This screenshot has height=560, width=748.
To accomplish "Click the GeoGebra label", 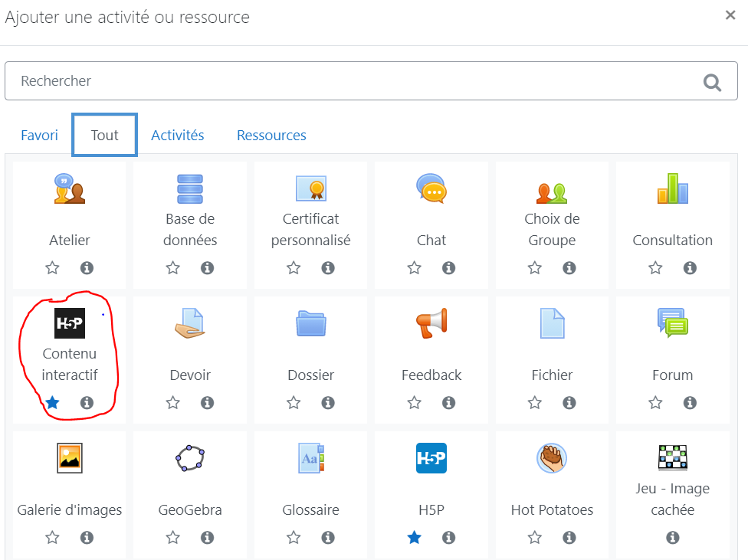I will 190,510.
